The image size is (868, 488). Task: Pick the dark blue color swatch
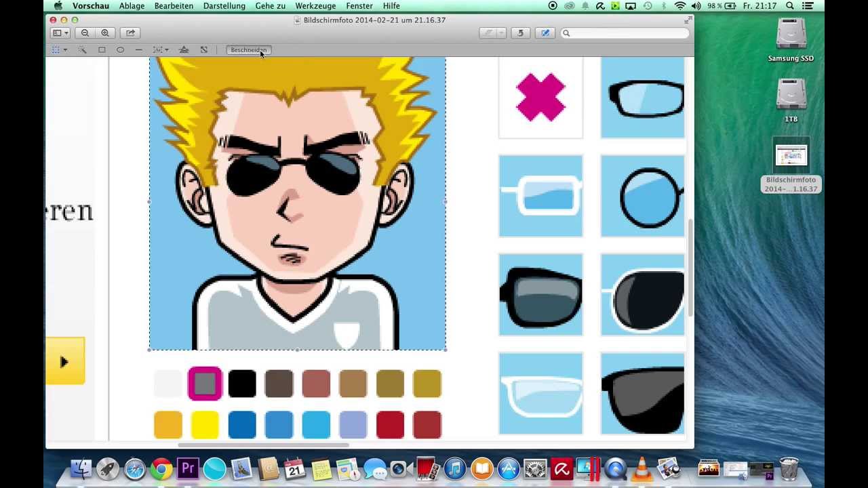click(242, 425)
